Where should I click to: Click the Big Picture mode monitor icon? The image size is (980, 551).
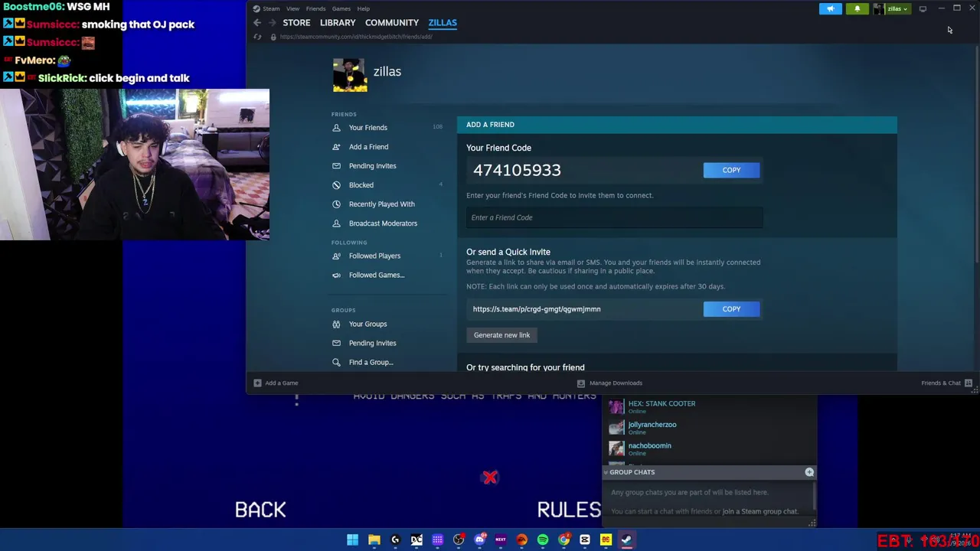923,8
